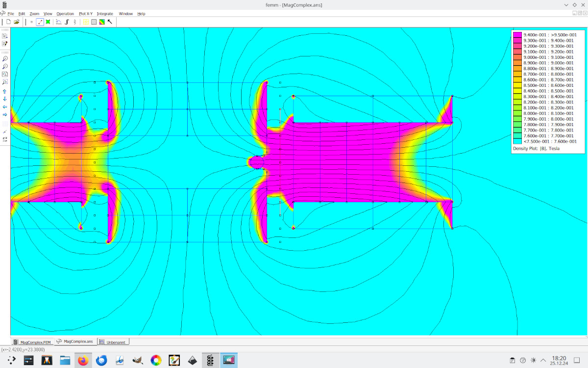Click the Zoom window selection icon
Image resolution: width=588 pixels, height=368 pixels.
click(5, 82)
